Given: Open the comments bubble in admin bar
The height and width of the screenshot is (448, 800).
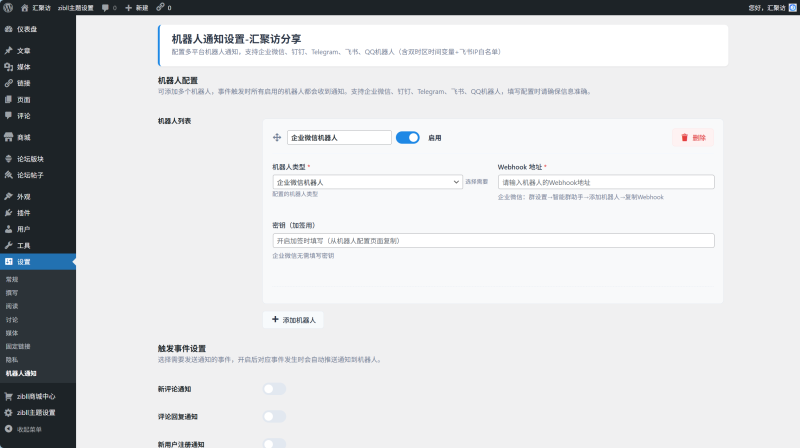Looking at the screenshot, I should pos(109,7).
